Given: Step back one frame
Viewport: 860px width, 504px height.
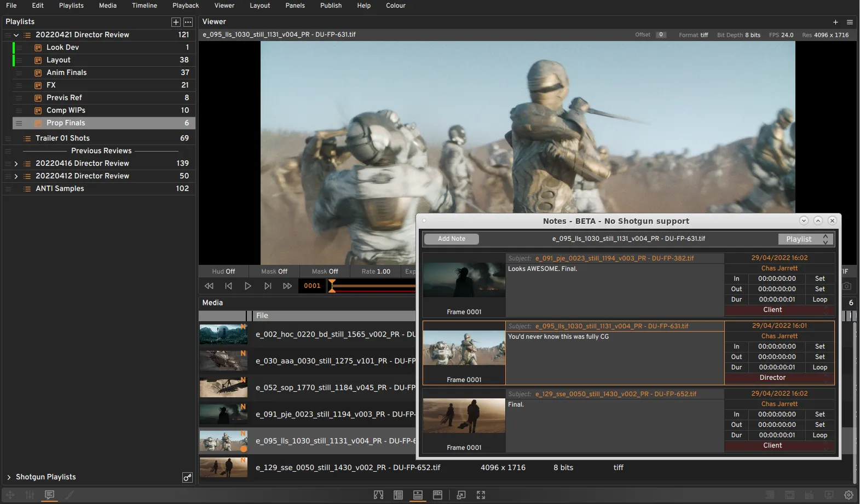Looking at the screenshot, I should (x=228, y=286).
